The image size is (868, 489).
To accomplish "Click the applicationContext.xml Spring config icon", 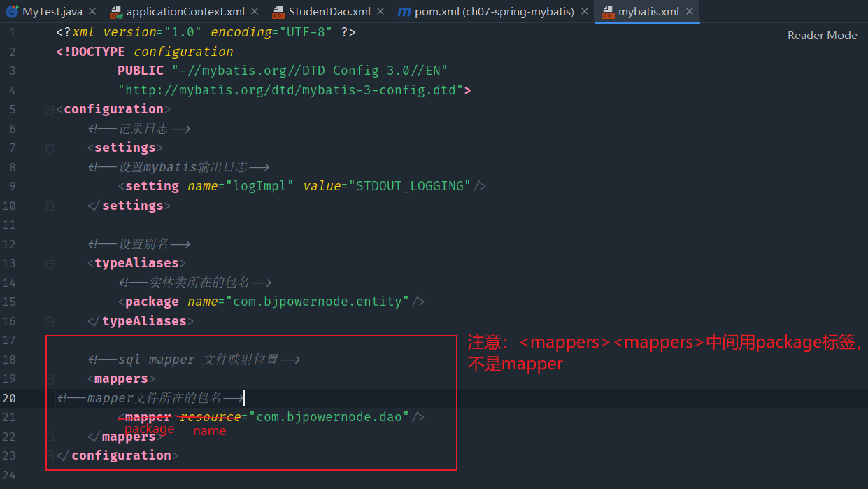I will pyautogui.click(x=117, y=11).
